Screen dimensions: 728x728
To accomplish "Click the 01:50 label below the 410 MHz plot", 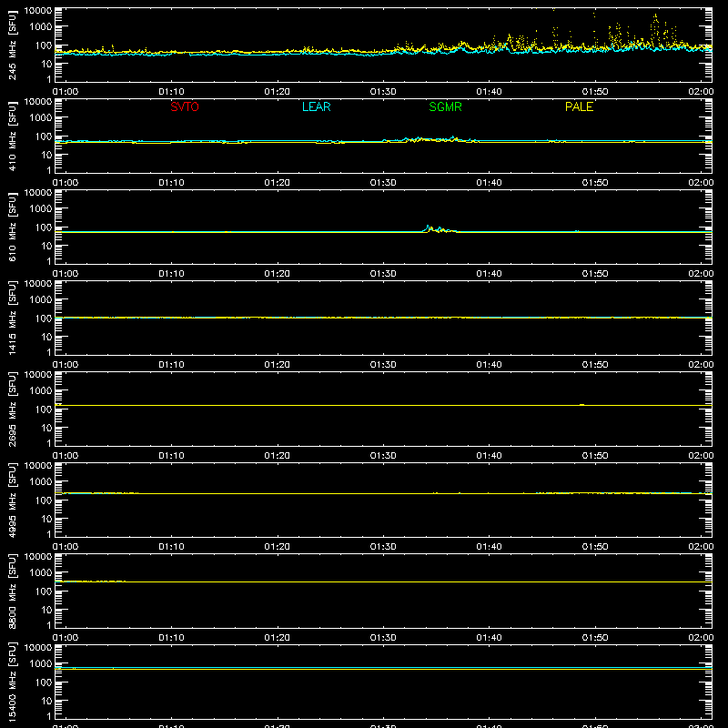I will [595, 183].
